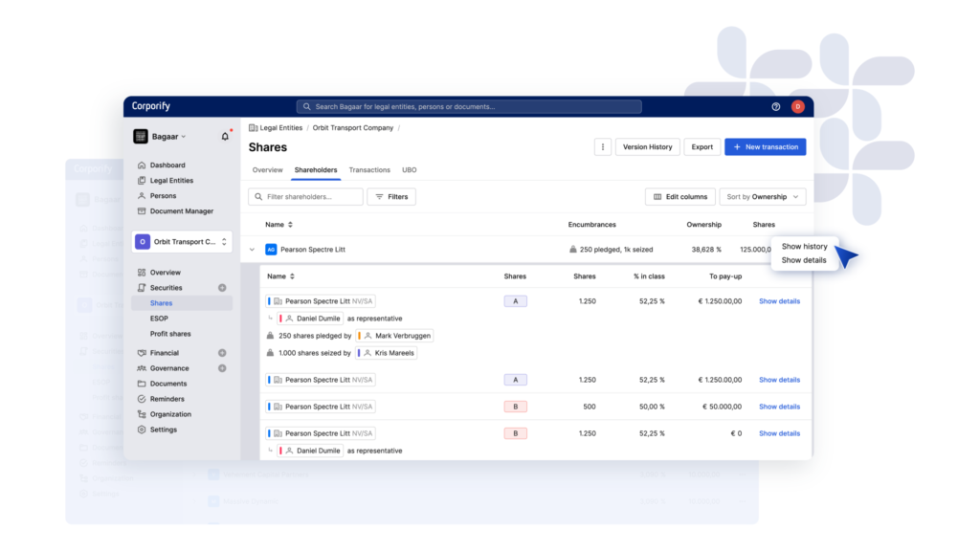Show details for the € 0 row
980x551 pixels.
click(x=779, y=433)
